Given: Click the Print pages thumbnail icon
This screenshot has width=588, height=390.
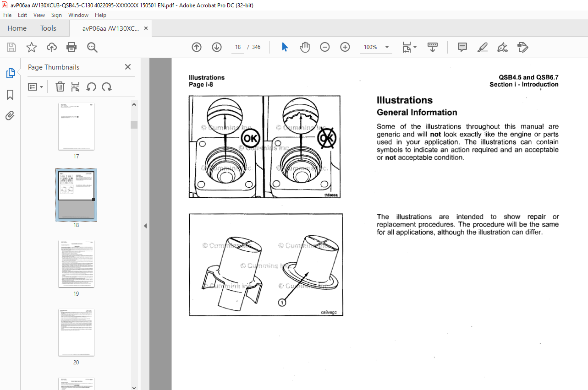Looking at the screenshot, I should [76, 87].
